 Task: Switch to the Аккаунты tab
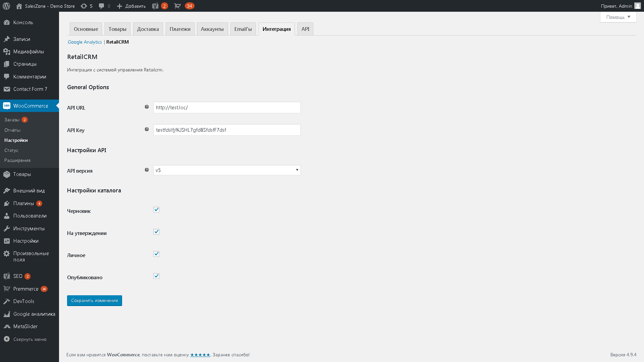212,29
